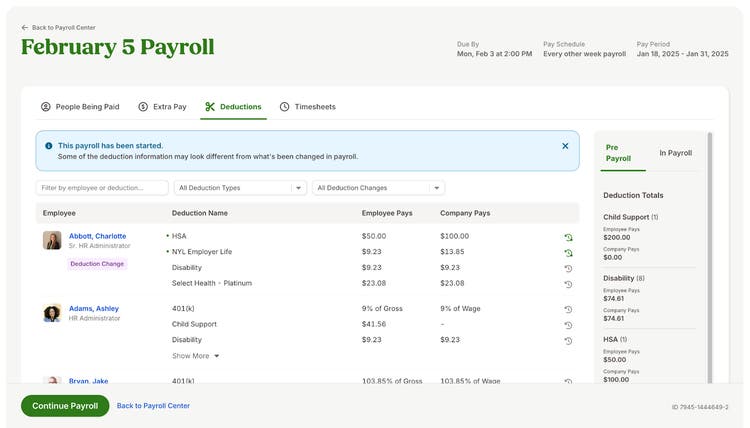750x428 pixels.
Task: Open history for Select Health Platinum row
Action: [x=568, y=285]
